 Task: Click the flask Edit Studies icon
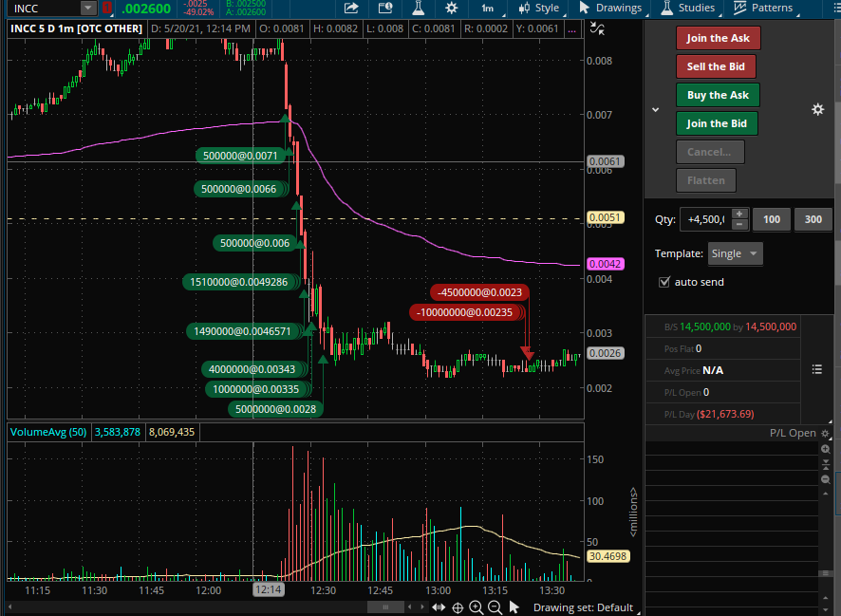(x=419, y=8)
